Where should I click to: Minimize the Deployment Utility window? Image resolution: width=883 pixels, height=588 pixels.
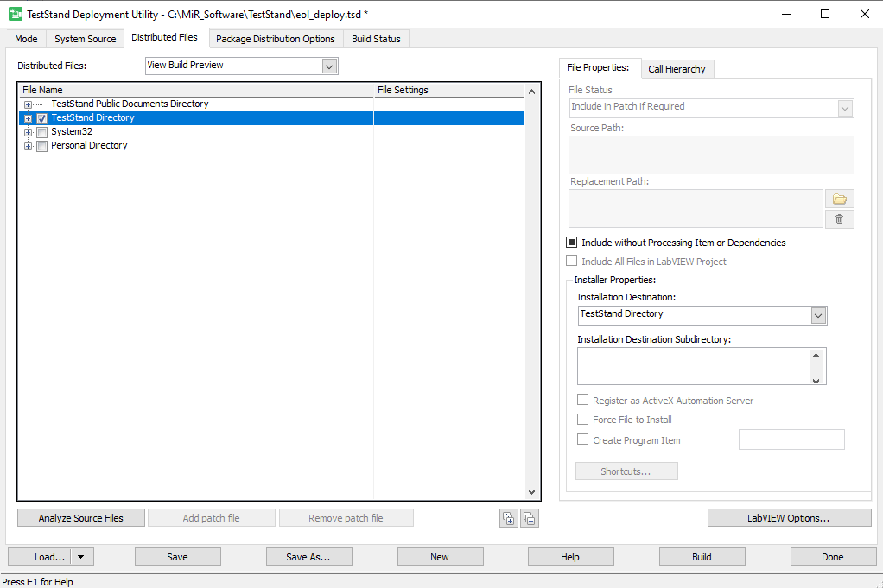[786, 14]
